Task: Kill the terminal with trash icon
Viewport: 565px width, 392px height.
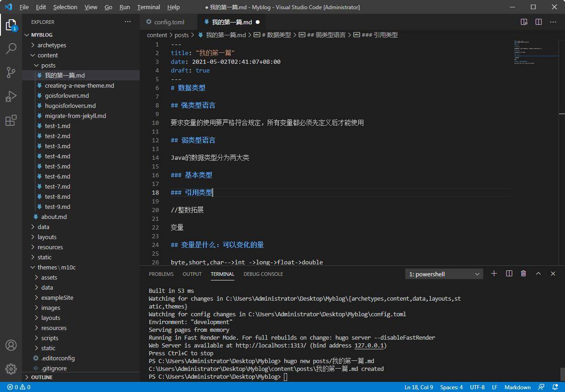Action: [523, 274]
